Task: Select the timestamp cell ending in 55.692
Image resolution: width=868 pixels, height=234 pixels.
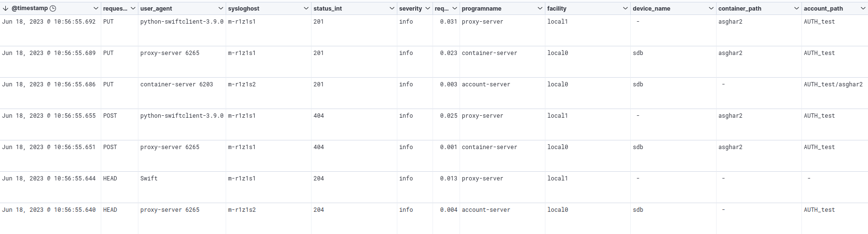Action: tap(49, 22)
